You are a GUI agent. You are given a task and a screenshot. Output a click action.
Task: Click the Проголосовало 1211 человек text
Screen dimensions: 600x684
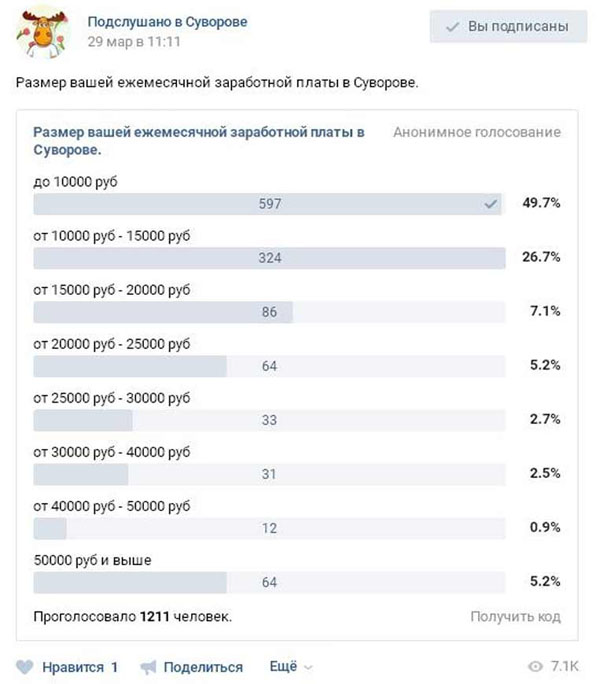[133, 616]
